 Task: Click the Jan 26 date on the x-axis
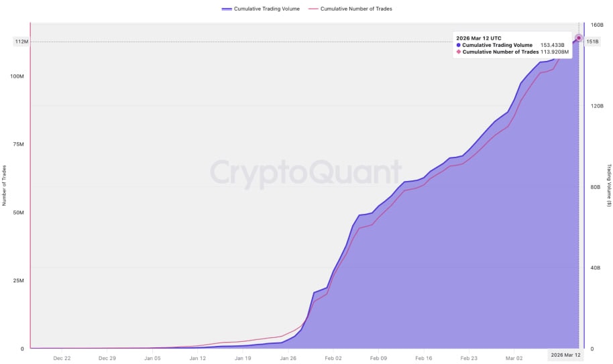point(288,358)
